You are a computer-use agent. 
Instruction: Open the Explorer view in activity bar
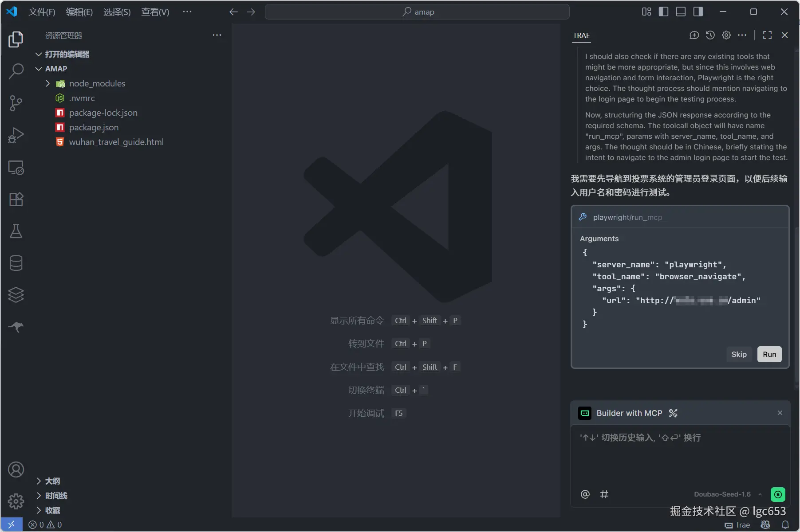pyautogui.click(x=16, y=39)
